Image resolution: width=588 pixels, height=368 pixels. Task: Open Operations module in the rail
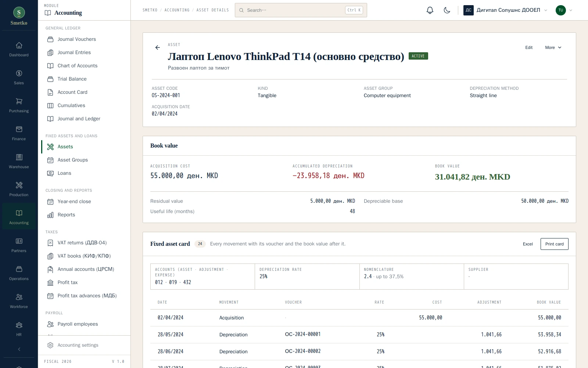pos(19,273)
